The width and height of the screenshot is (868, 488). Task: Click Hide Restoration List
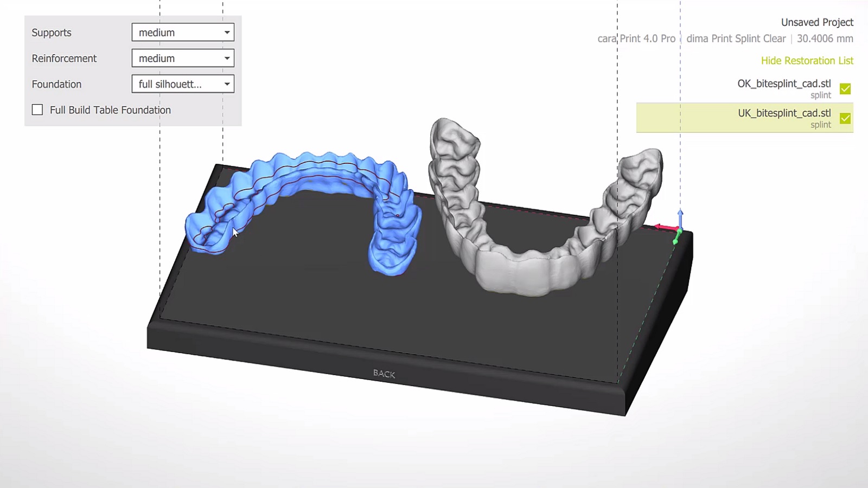coord(807,60)
